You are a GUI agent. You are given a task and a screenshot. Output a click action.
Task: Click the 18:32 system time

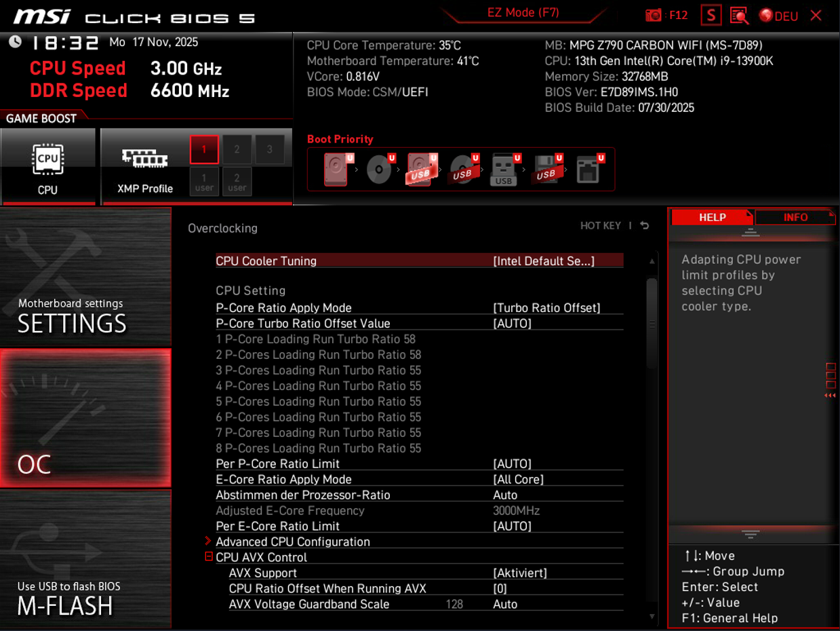tap(65, 43)
